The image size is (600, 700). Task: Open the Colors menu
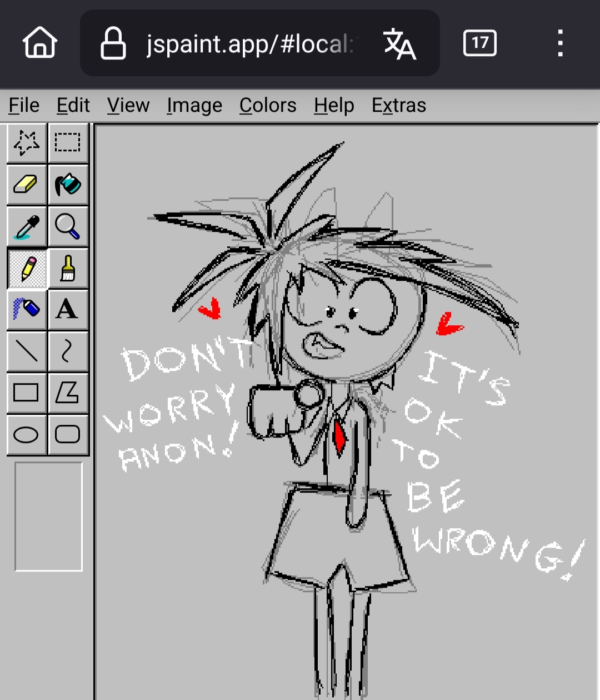point(268,105)
